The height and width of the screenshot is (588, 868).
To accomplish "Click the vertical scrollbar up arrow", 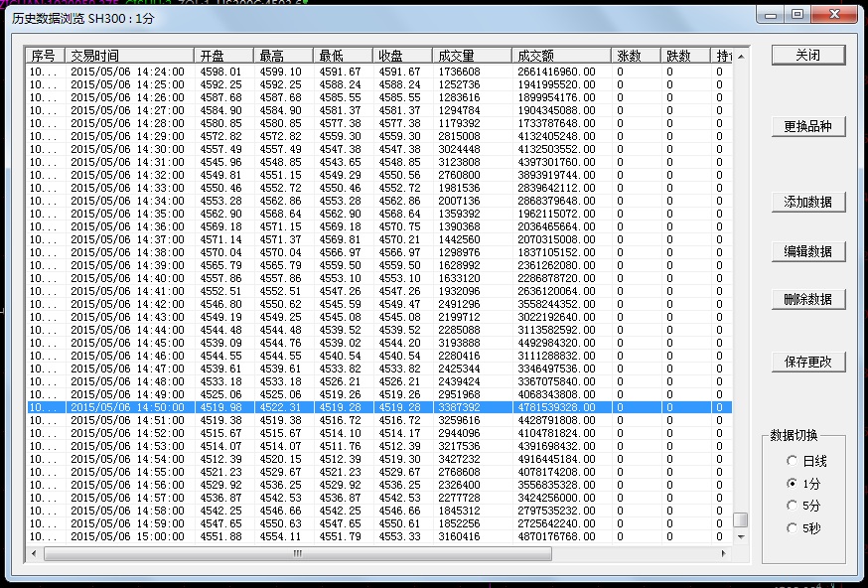I will click(x=740, y=56).
